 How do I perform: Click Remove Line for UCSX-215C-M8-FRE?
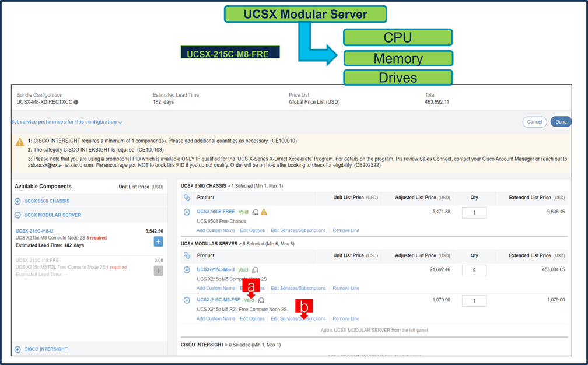pyautogui.click(x=346, y=318)
